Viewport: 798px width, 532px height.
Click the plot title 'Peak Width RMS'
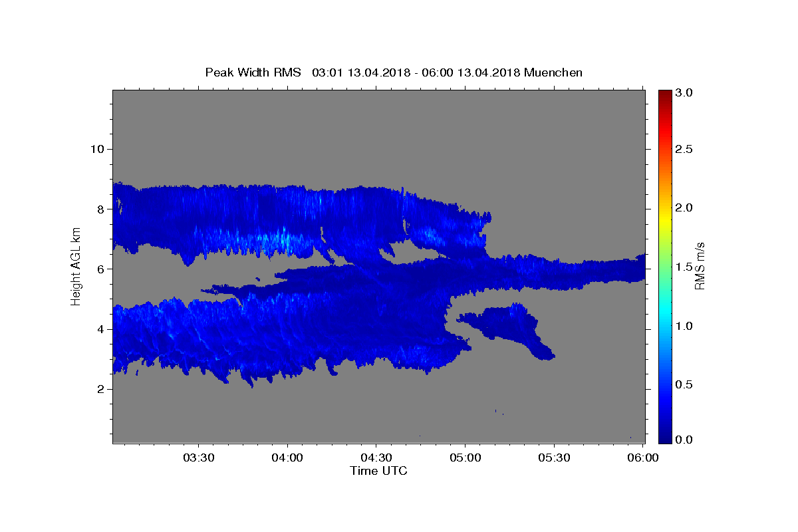pyautogui.click(x=253, y=72)
